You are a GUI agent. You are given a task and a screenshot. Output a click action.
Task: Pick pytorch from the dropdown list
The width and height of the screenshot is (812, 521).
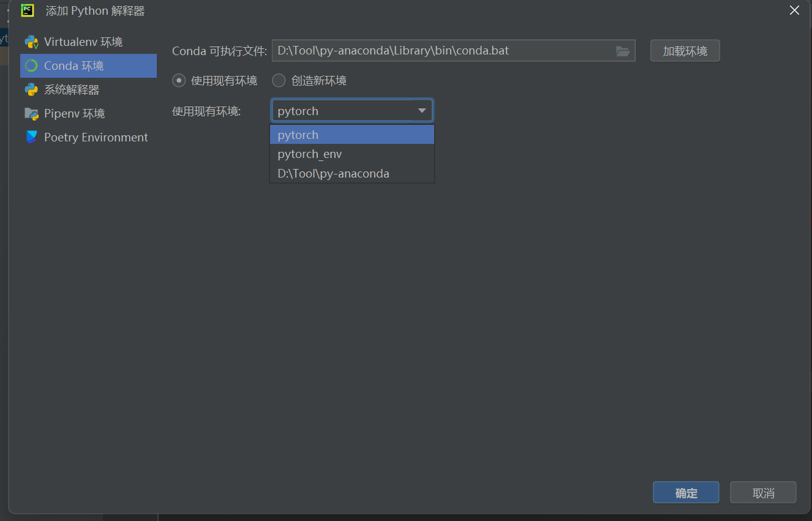[x=352, y=135]
